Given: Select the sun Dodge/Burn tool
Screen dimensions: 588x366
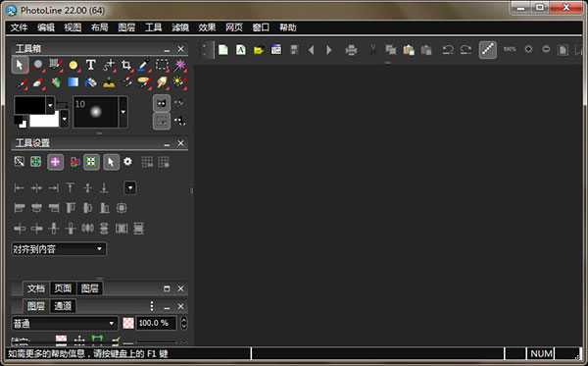Looking at the screenshot, I should tap(179, 82).
